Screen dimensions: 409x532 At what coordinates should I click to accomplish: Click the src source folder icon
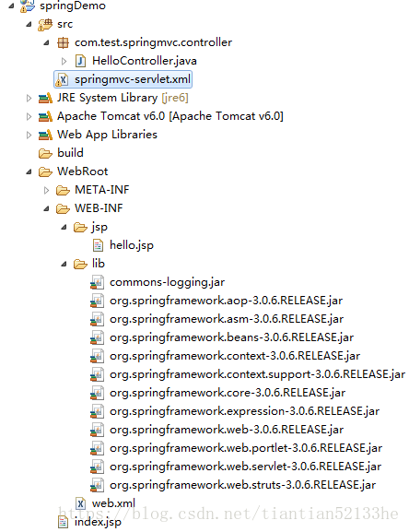[45, 24]
